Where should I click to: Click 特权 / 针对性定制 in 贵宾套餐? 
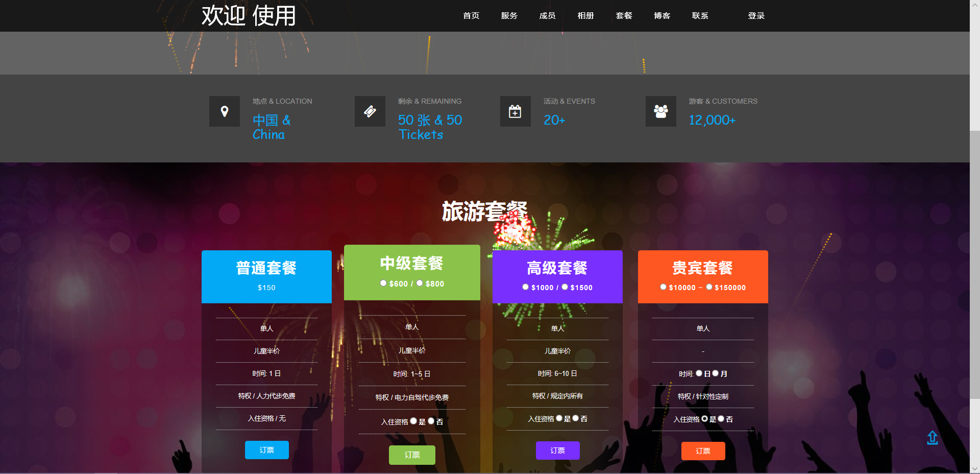703,396
